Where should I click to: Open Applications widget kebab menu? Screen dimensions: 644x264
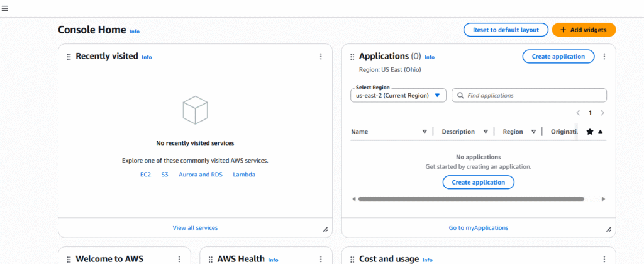[604, 57]
